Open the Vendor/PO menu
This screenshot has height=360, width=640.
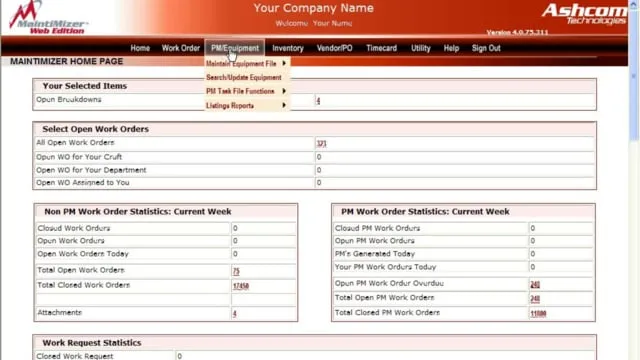[335, 48]
